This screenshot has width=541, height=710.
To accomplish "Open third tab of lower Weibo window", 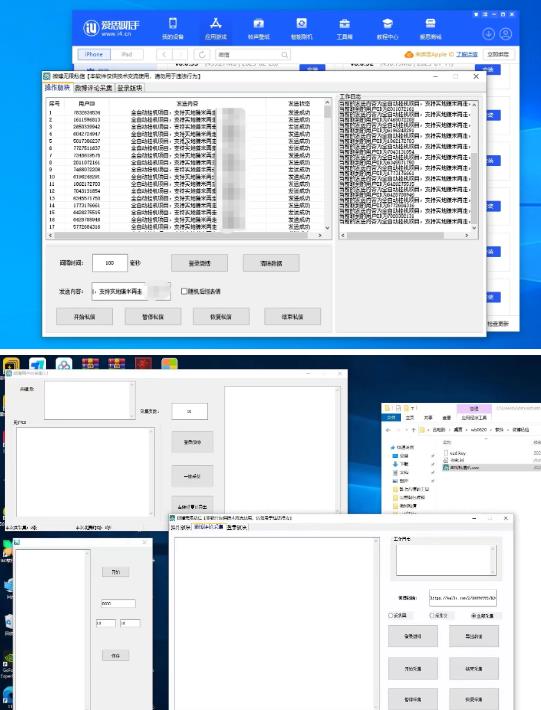I will [237, 527].
